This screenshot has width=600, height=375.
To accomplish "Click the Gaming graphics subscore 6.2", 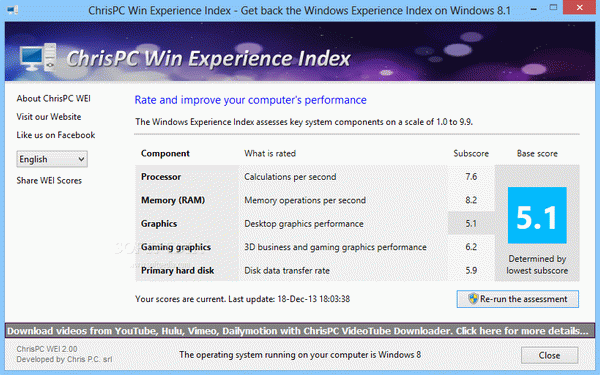I will [x=471, y=247].
